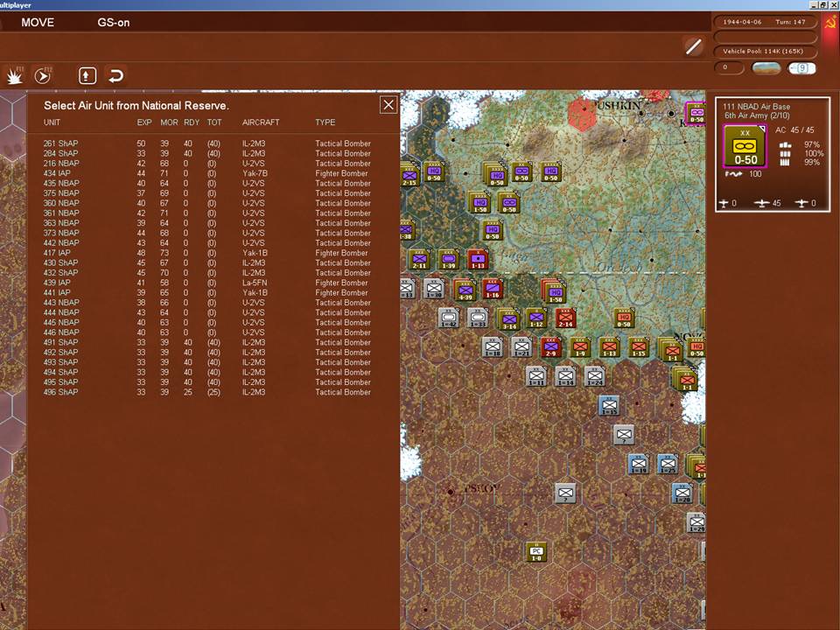Select the 216 NBAP air unit
This screenshot has width=840, height=630.
click(x=206, y=164)
